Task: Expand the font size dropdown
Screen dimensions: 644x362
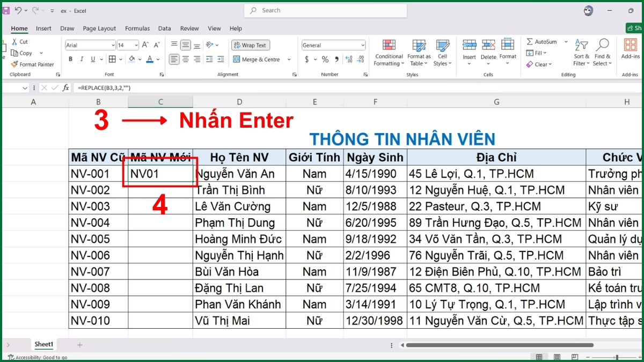Action: click(x=136, y=45)
